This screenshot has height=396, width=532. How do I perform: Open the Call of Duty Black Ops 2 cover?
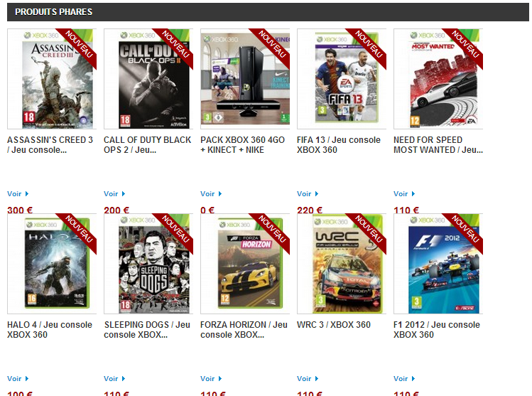pyautogui.click(x=148, y=79)
